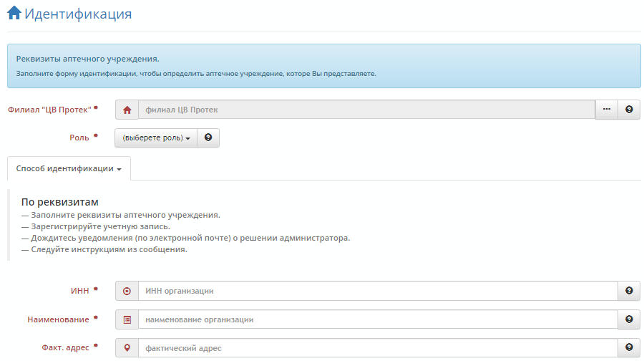644x361 pixels.
Task: Focus the фактический адрес input field
Action: click(377, 348)
